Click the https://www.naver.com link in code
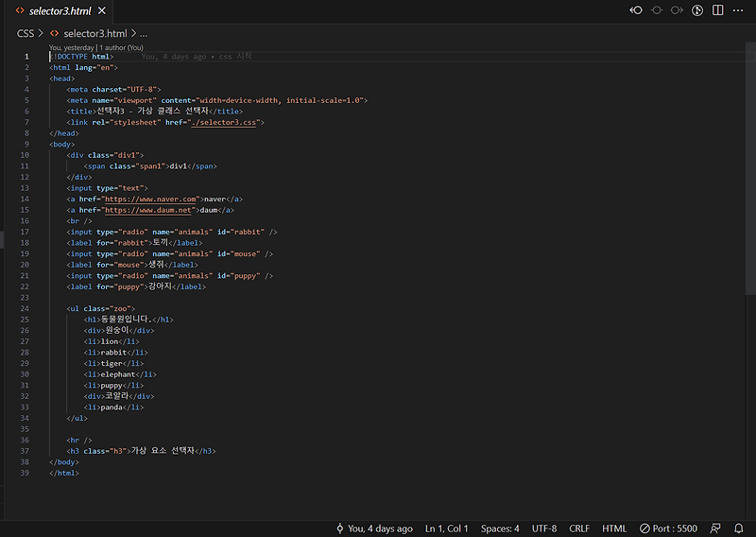 click(x=149, y=199)
